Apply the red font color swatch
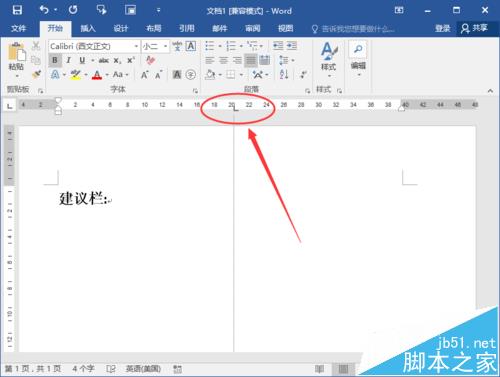 pyautogui.click(x=97, y=75)
